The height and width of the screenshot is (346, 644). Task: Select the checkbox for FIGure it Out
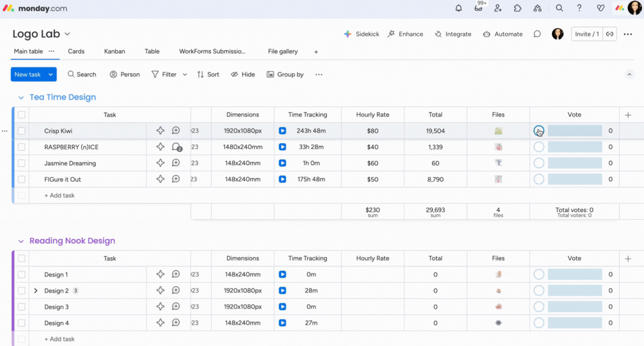(x=22, y=179)
